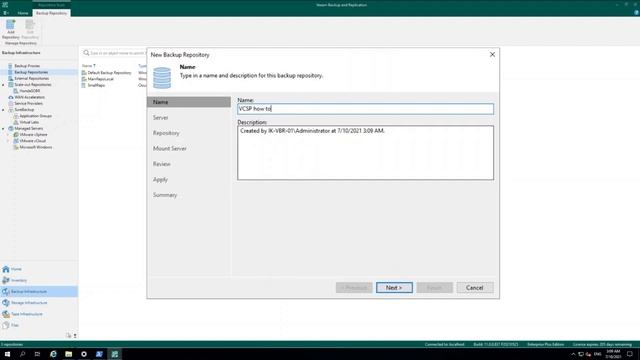The height and width of the screenshot is (360, 640).
Task: Open the main application menu button
Action: point(6,13)
